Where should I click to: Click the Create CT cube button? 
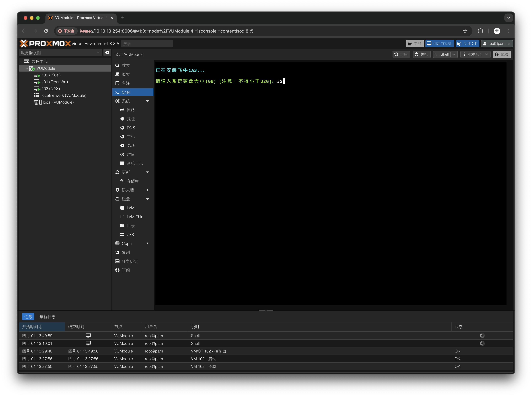pos(467,43)
